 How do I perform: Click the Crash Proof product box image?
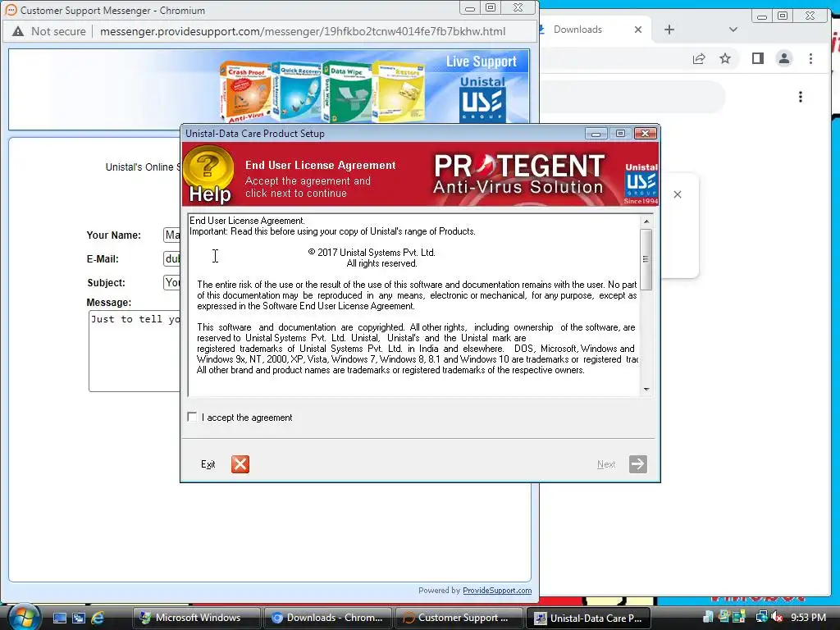[x=245, y=92]
